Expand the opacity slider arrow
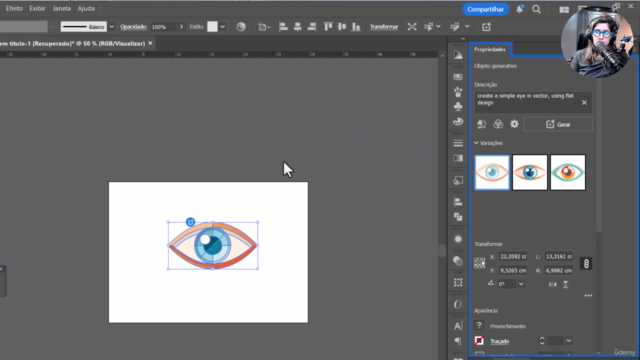Screen dimensions: 640x360 (x=182, y=27)
